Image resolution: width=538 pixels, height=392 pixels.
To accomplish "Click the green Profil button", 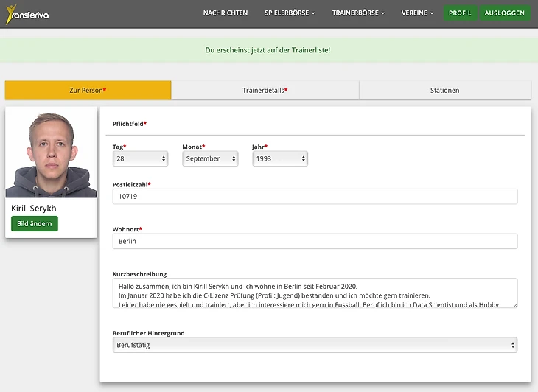I will coord(460,13).
